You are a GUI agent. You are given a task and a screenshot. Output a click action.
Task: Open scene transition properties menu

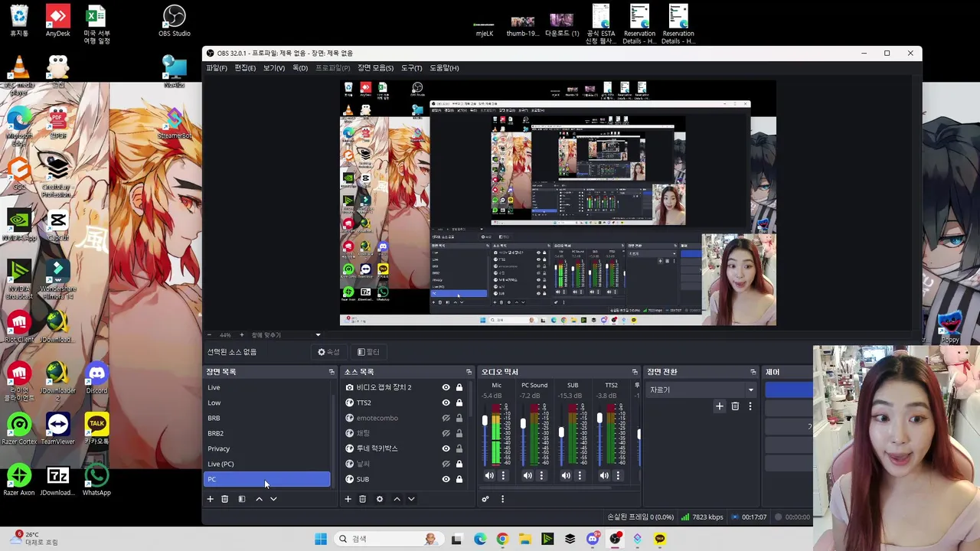click(750, 406)
